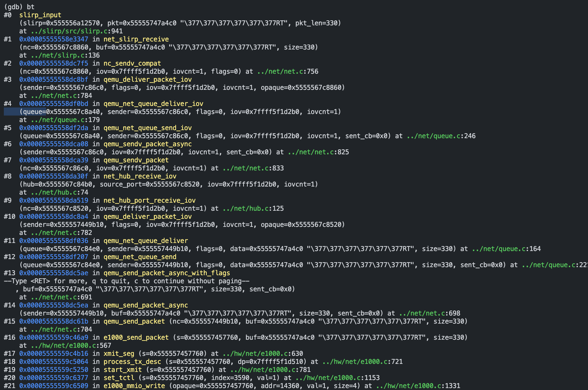The height and width of the screenshot is (390, 588).
Task: Click address 0x00005555559c46a9 in frame #16
Action: [x=54, y=337]
